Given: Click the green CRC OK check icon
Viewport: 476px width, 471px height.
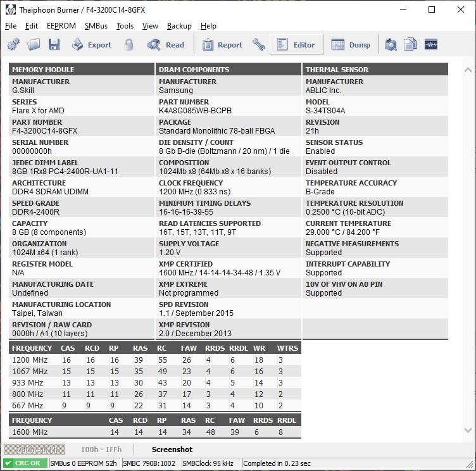Looking at the screenshot, I should [8, 463].
